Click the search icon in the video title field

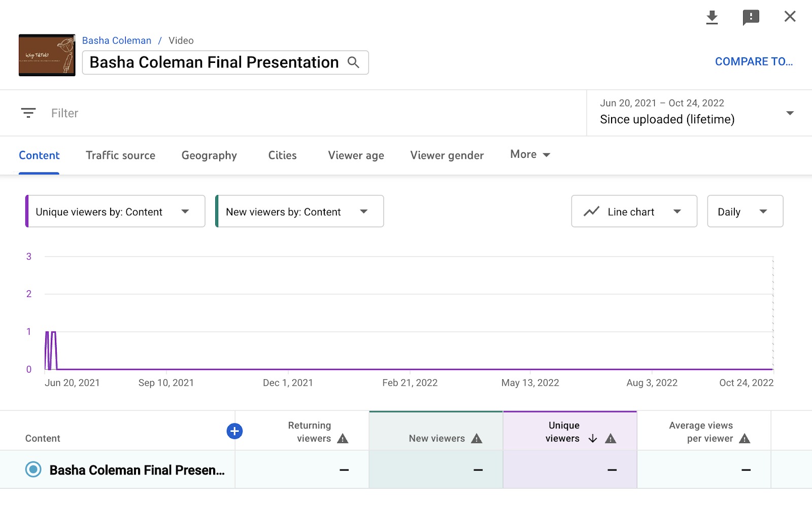(353, 62)
